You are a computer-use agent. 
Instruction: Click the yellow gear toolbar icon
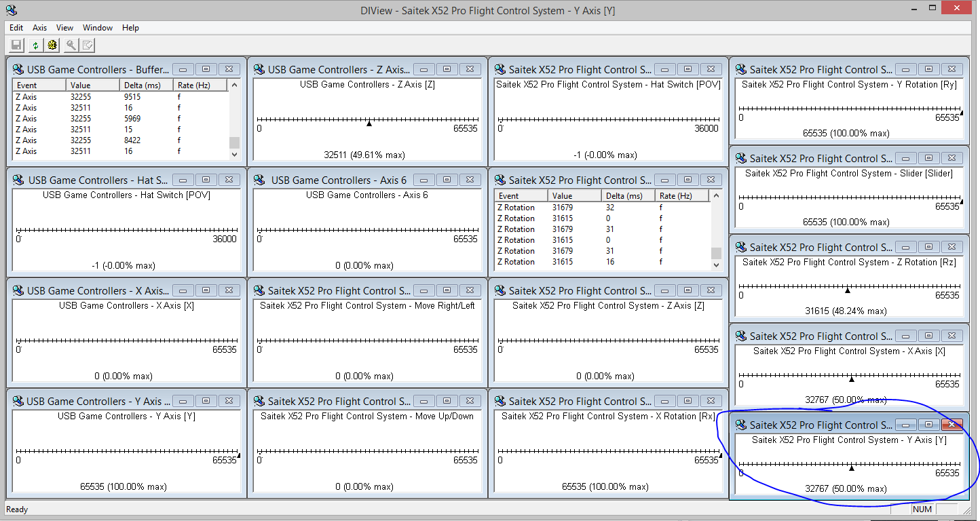click(x=52, y=45)
